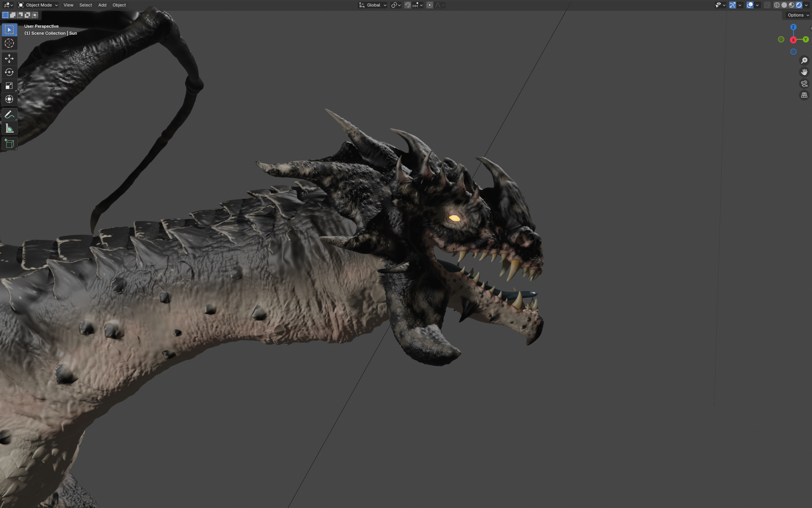Open Global transform orientation dropdown

373,5
